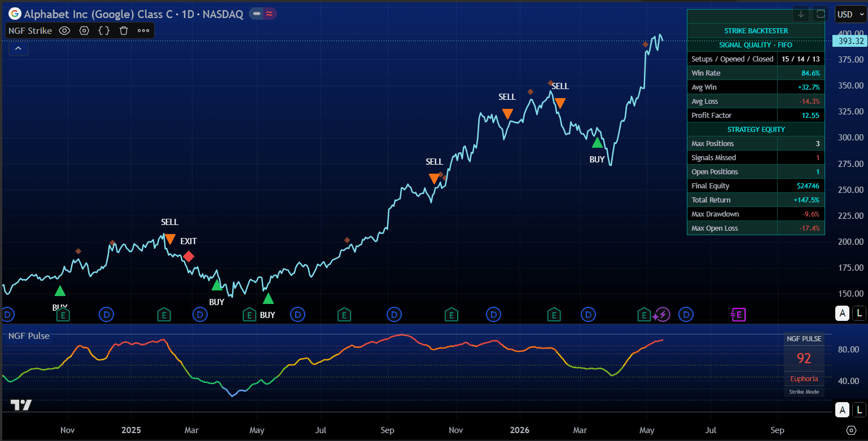Click the purple lightning latest-news marker
Image resolution: width=868 pixels, height=441 pixels.
point(663,315)
